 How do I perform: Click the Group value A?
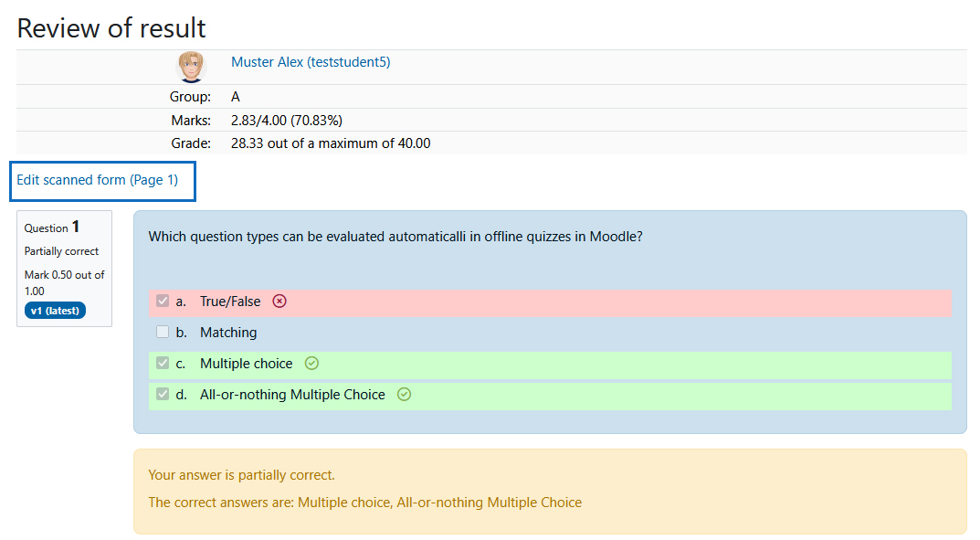click(x=236, y=97)
